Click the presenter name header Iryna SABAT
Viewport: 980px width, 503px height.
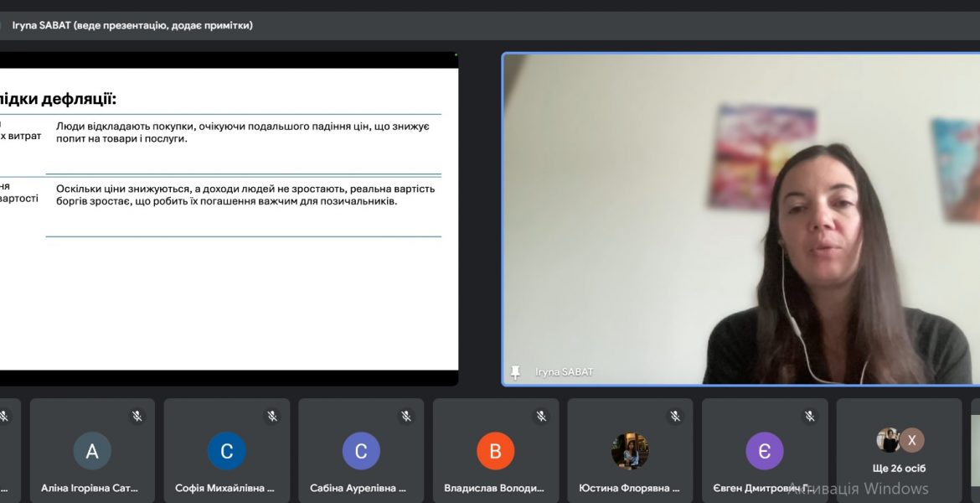coord(132,26)
